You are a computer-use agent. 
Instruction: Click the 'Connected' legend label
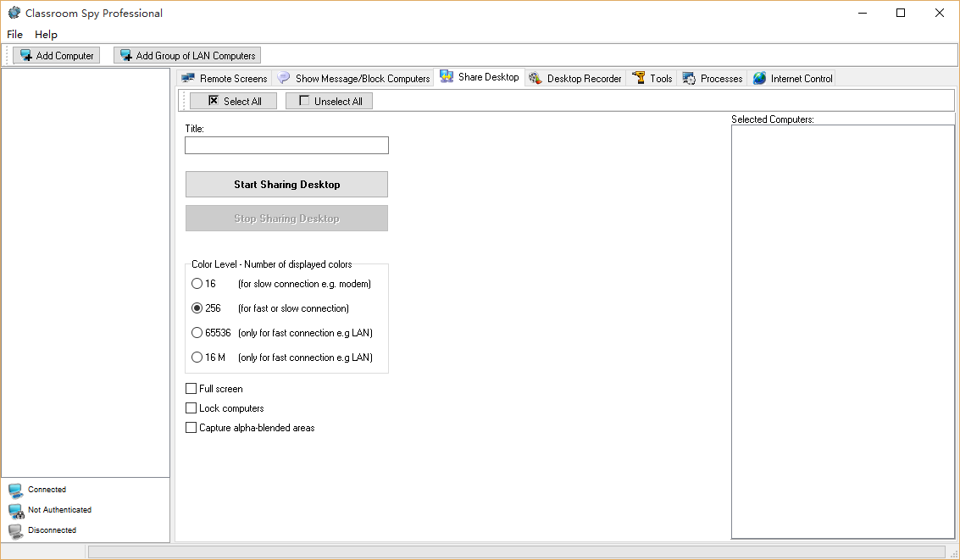47,490
